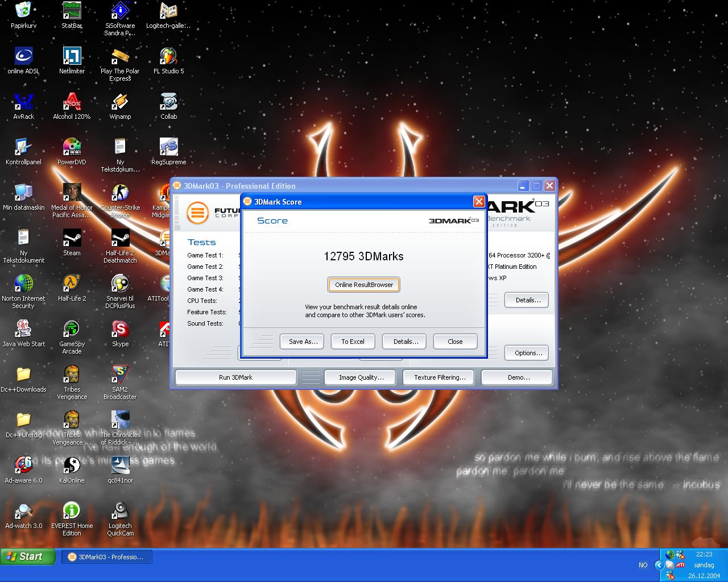The width and height of the screenshot is (728, 582).
Task: Select Half-Life 2 Deathmatch icon
Action: [120, 246]
